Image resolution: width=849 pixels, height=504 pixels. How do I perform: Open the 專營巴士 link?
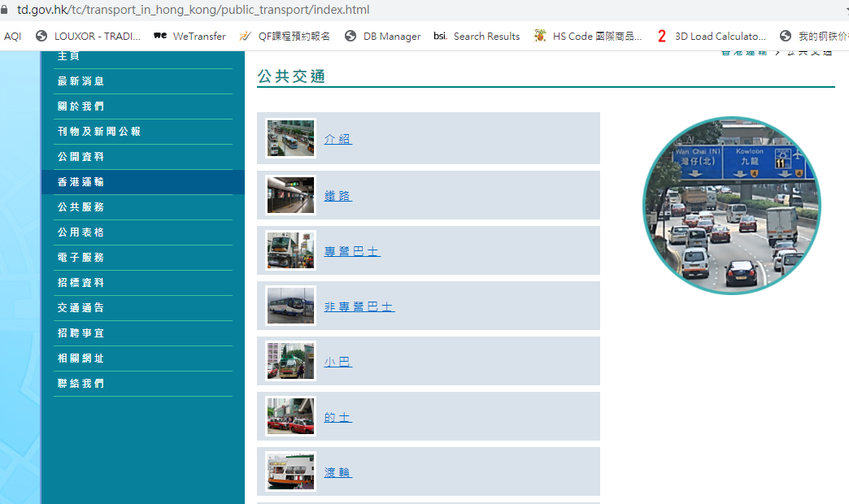pyautogui.click(x=352, y=251)
